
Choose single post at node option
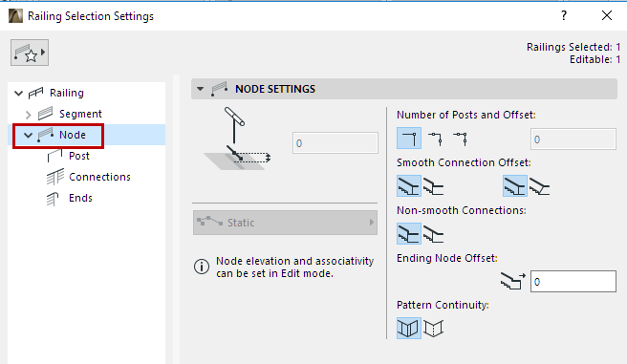pos(409,139)
